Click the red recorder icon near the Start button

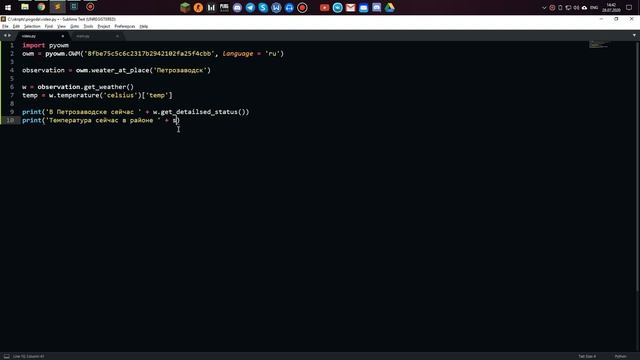[x=90, y=7]
